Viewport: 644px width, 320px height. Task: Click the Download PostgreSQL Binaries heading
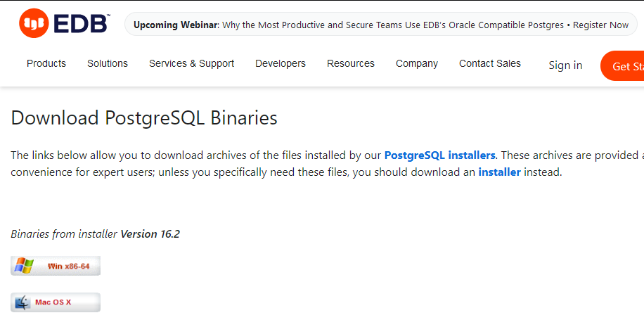pos(144,118)
